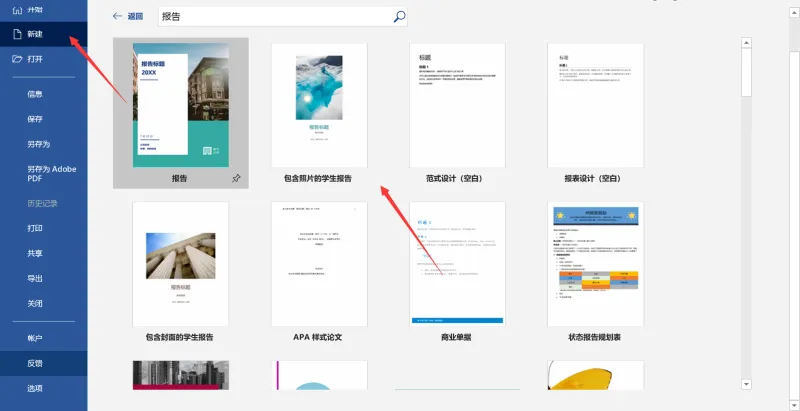Open the partially visible yellow shape template
This screenshot has height=411, width=800.
point(595,375)
